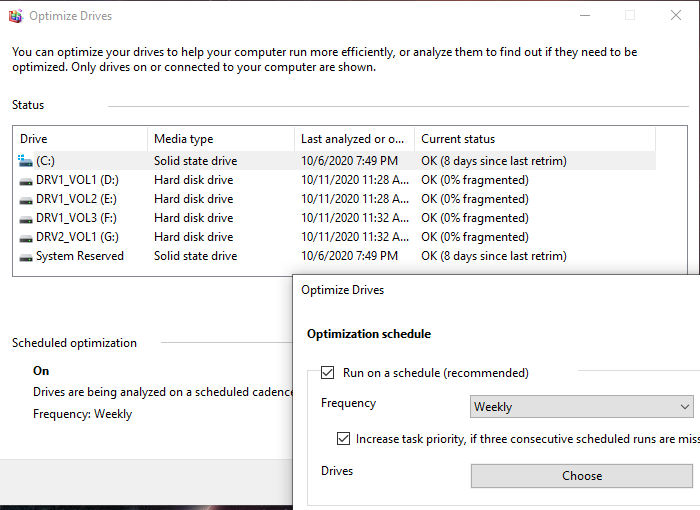700x510 pixels.
Task: Click the C: drive icon
Action: 25,161
